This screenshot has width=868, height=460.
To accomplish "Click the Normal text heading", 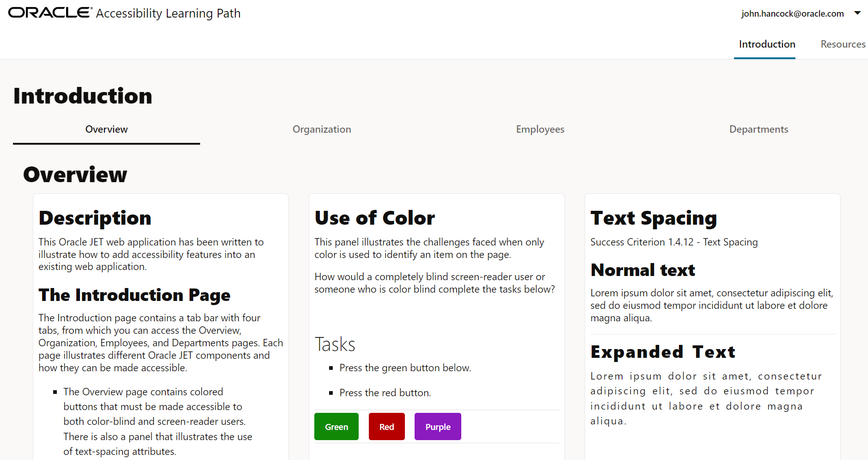I will pyautogui.click(x=642, y=270).
